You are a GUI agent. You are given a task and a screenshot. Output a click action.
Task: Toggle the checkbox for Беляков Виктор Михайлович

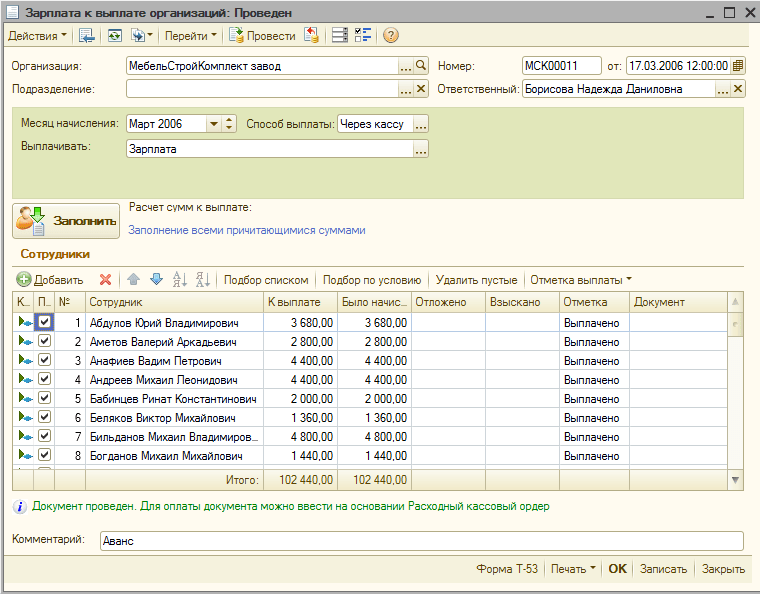point(45,418)
